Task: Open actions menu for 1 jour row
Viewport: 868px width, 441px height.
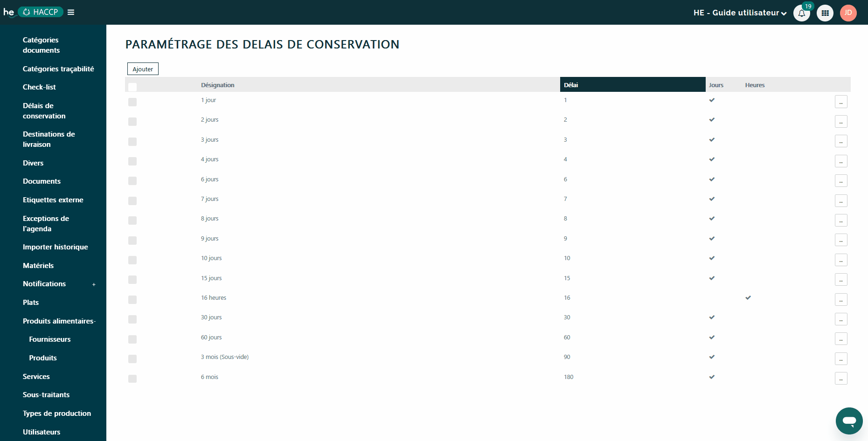Action: [x=841, y=102]
